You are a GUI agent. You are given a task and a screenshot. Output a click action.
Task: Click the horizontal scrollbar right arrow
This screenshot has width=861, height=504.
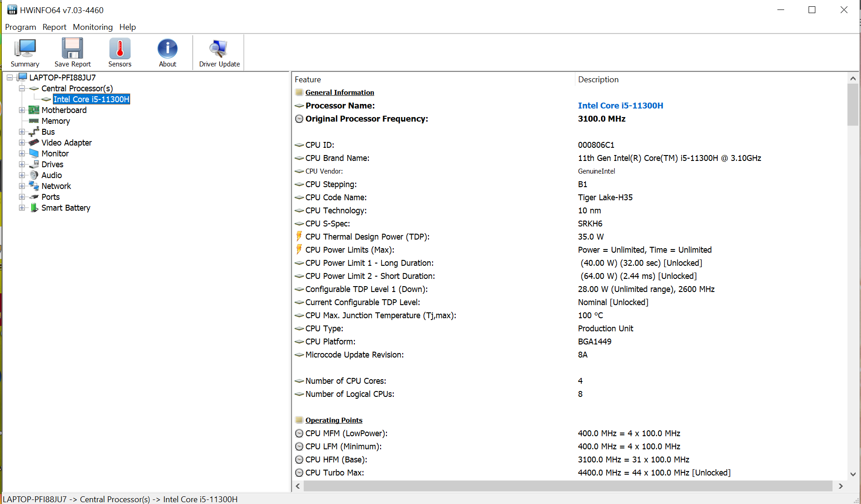(x=841, y=486)
